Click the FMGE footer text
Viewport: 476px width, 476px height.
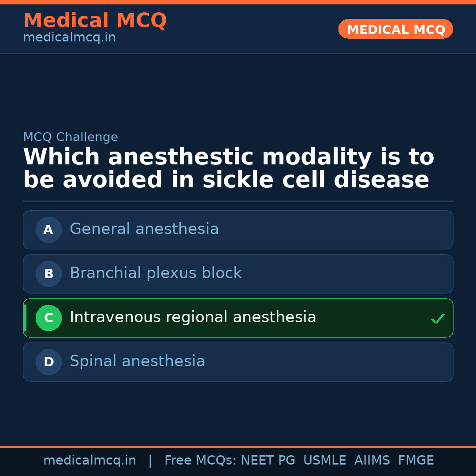pyautogui.click(x=416, y=461)
